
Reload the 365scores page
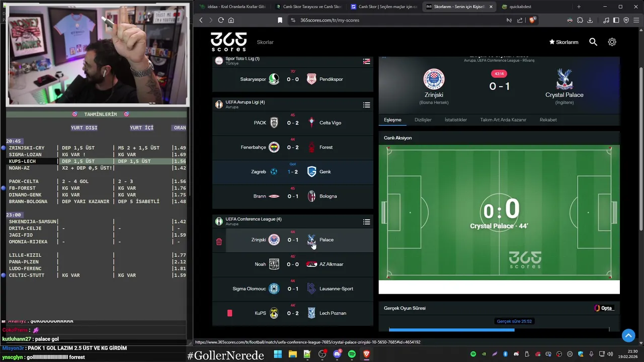tap(221, 20)
